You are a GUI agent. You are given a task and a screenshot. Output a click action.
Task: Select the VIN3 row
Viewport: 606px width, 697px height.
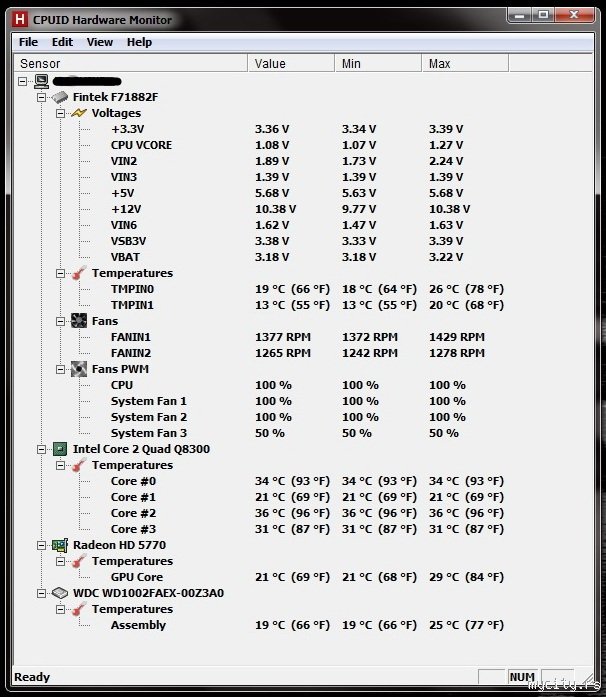(124, 177)
